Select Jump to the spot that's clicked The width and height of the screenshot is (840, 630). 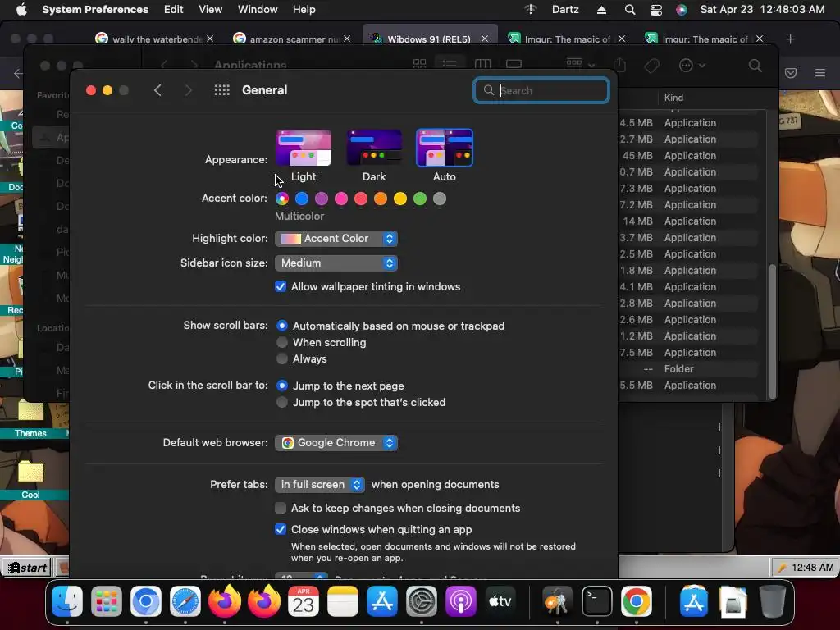[x=282, y=402]
